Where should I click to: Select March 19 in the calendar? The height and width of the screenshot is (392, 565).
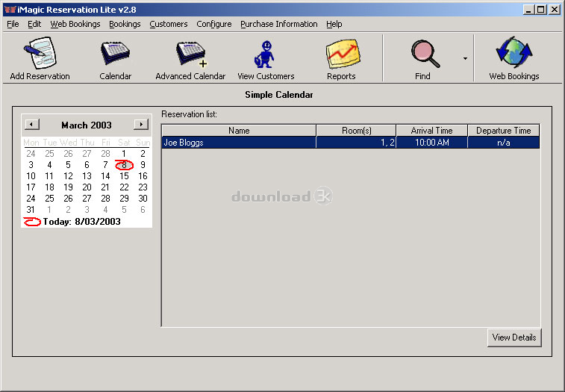click(68, 187)
